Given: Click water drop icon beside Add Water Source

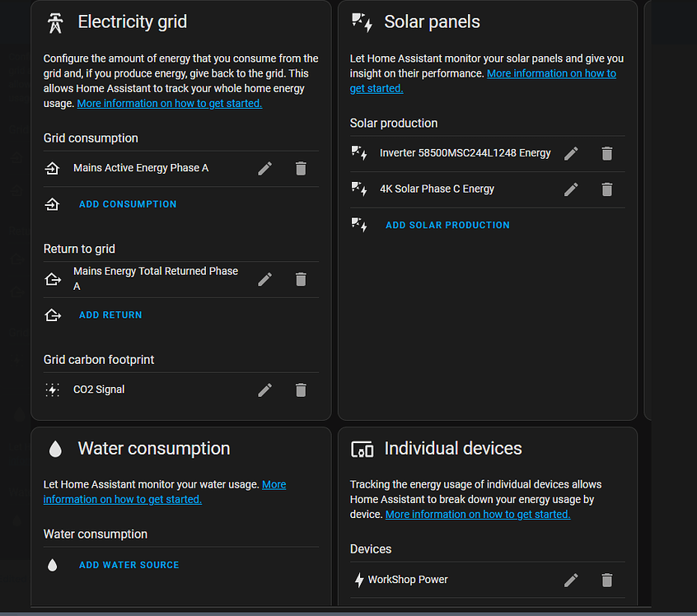Looking at the screenshot, I should [x=53, y=565].
